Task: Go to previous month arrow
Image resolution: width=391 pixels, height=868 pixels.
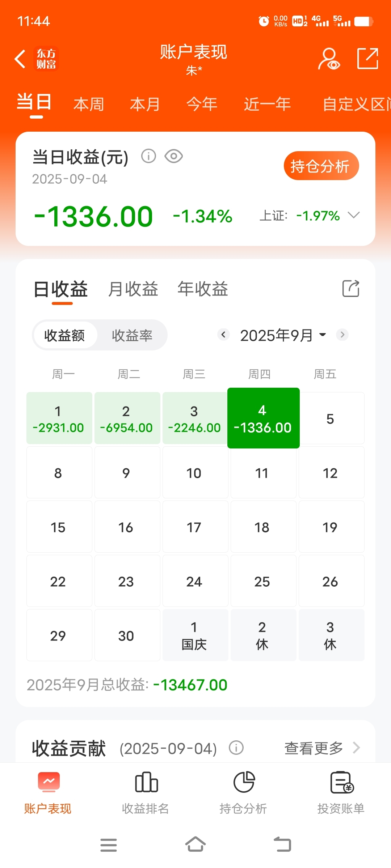Action: [223, 335]
